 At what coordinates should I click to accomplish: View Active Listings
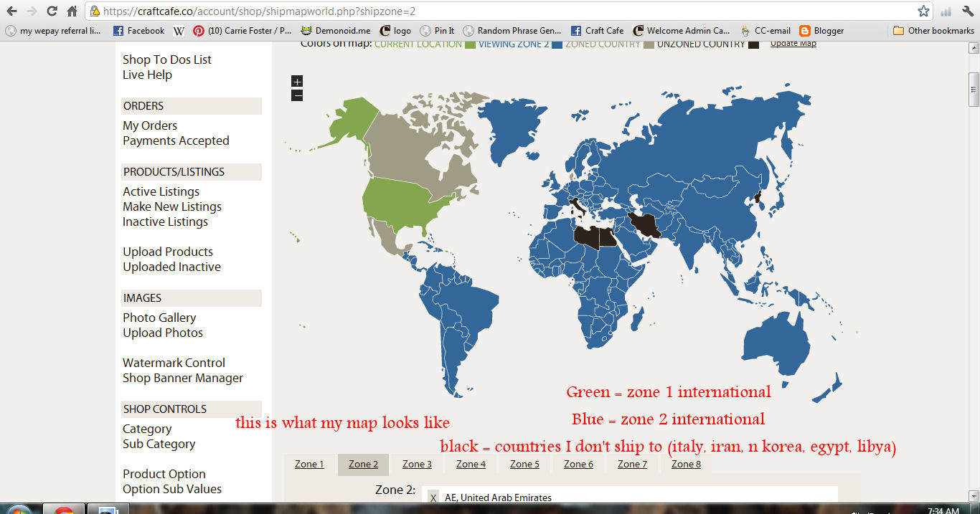tap(161, 191)
